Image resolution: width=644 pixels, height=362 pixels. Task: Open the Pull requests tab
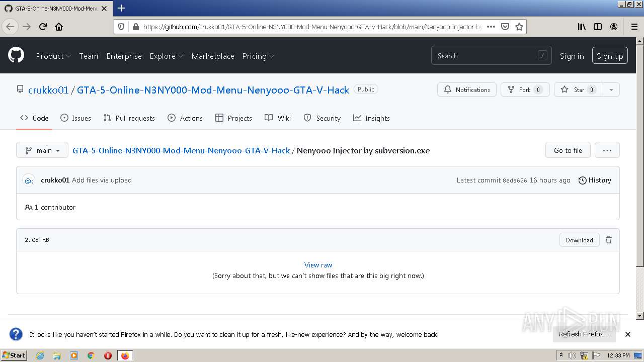[x=129, y=118]
